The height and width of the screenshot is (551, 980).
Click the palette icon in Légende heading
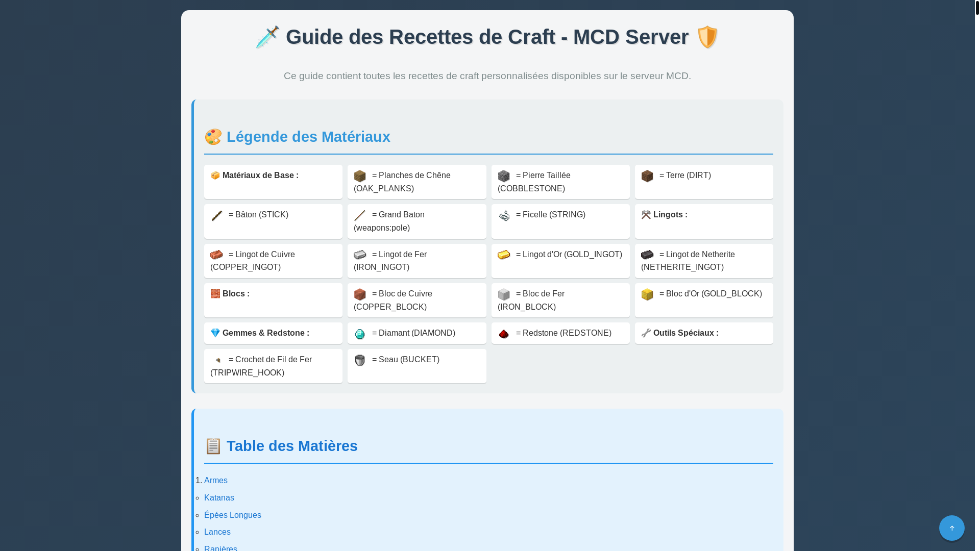tap(213, 137)
